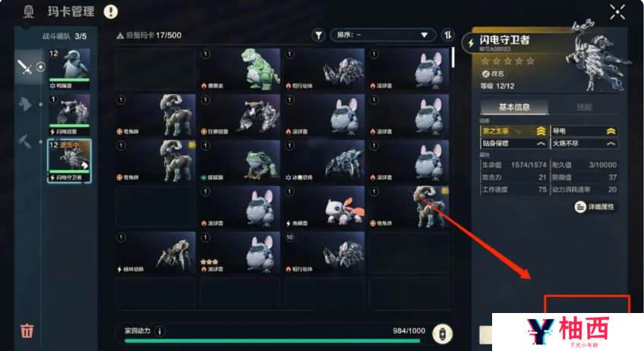The height and width of the screenshot is (351, 644).
Task: Click the battery icon beside 984/1000
Action: (x=442, y=334)
